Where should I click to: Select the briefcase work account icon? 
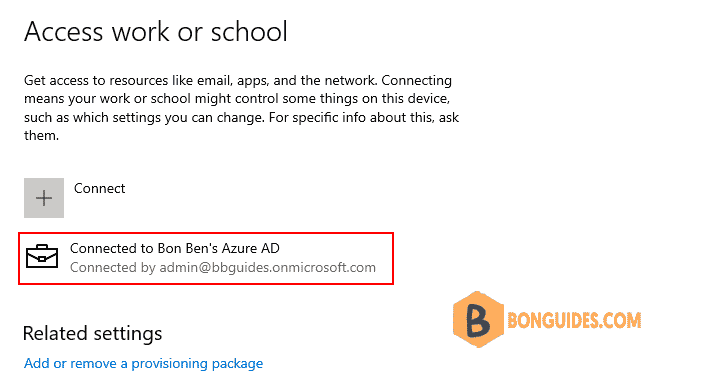click(x=42, y=256)
